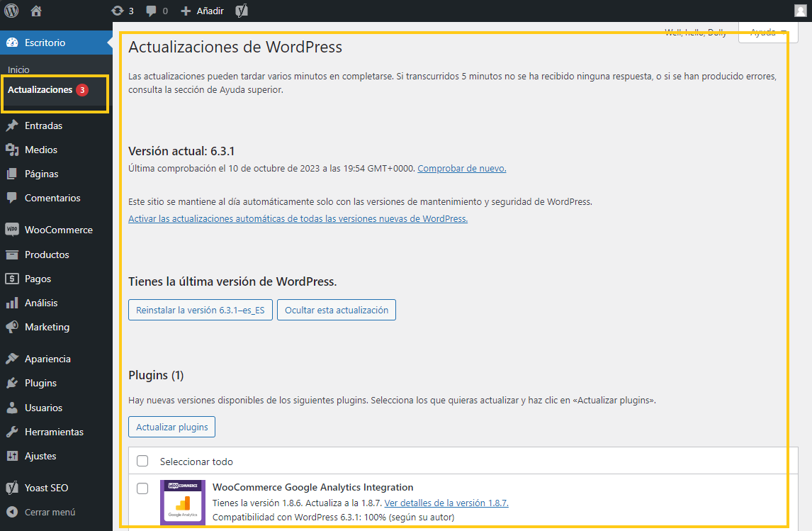The height and width of the screenshot is (531, 812).
Task: Click the Usuarios person icon
Action: [x=12, y=408]
